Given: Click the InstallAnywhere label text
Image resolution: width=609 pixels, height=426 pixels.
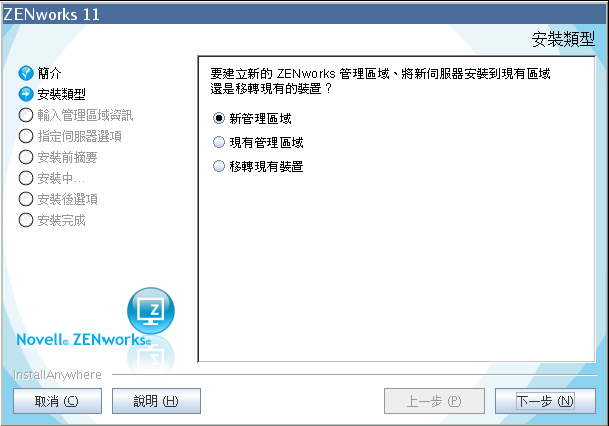Looking at the screenshot, I should coord(57,375).
